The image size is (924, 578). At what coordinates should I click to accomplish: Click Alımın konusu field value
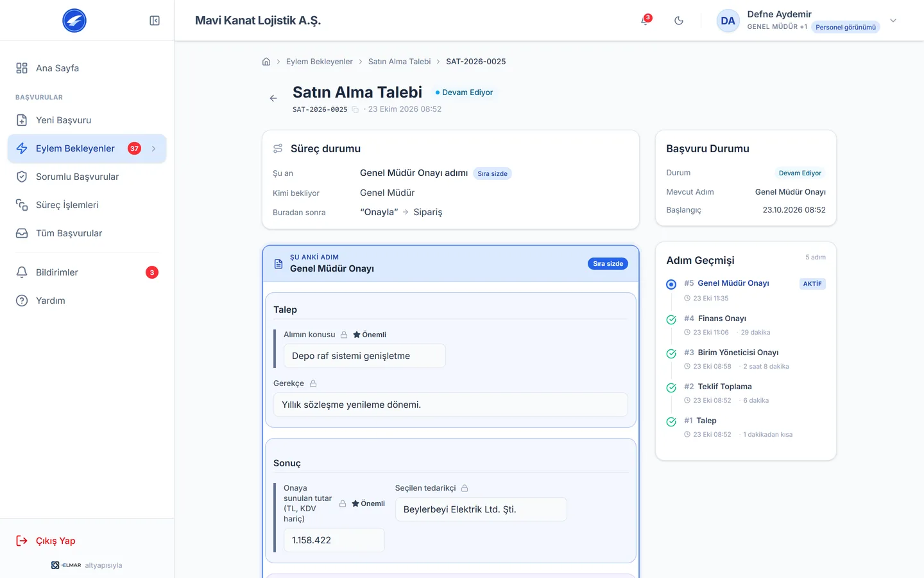364,356
